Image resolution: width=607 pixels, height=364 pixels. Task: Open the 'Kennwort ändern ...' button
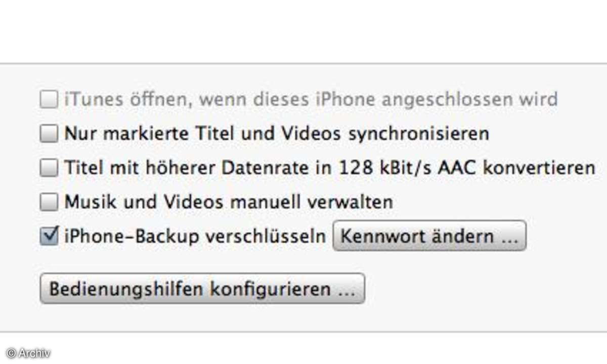(429, 236)
